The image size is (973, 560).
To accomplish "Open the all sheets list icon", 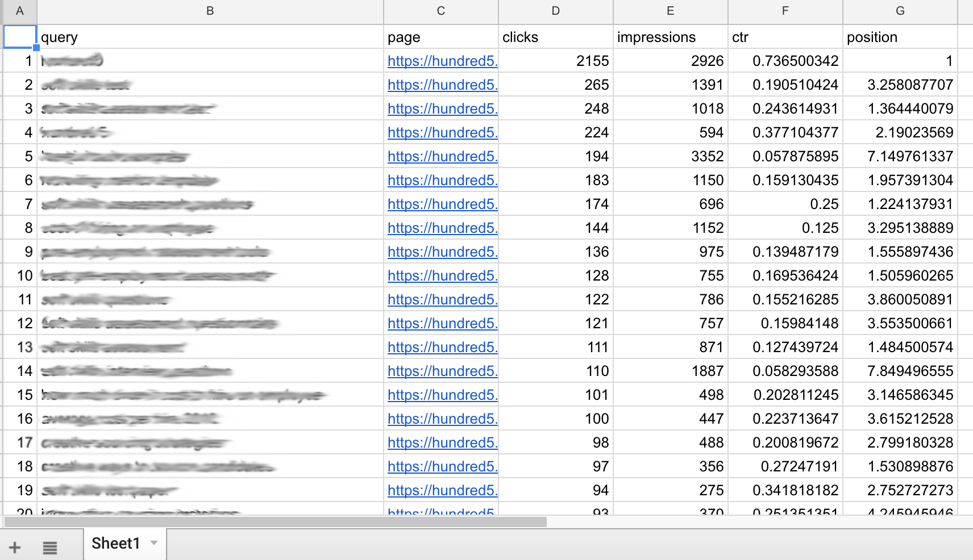I will (50, 548).
